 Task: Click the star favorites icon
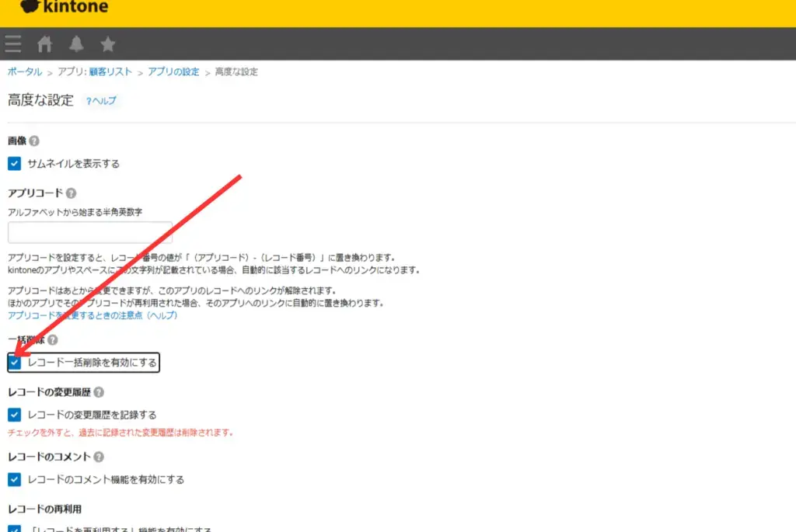coord(108,43)
